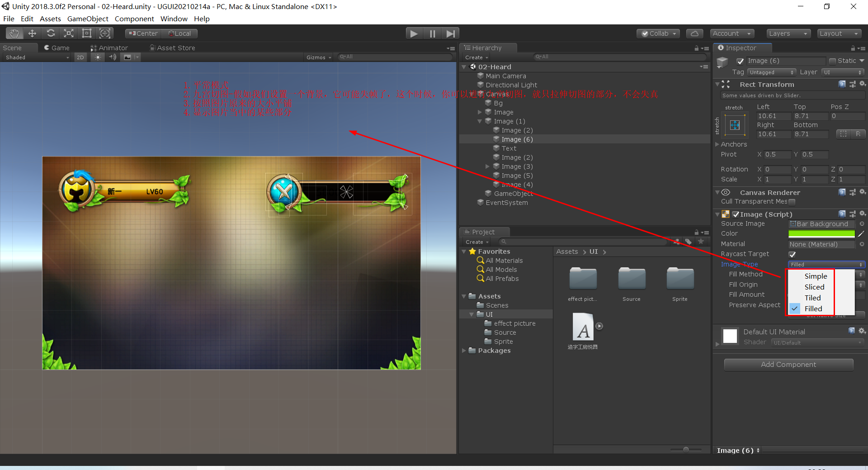This screenshot has width=868, height=470.
Task: Click the Add Component button
Action: pyautogui.click(x=788, y=364)
